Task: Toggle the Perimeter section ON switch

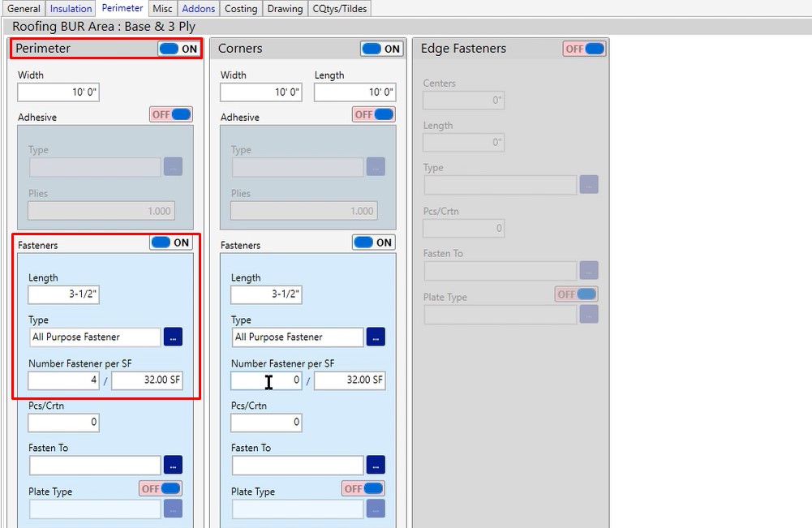Action: 178,49
